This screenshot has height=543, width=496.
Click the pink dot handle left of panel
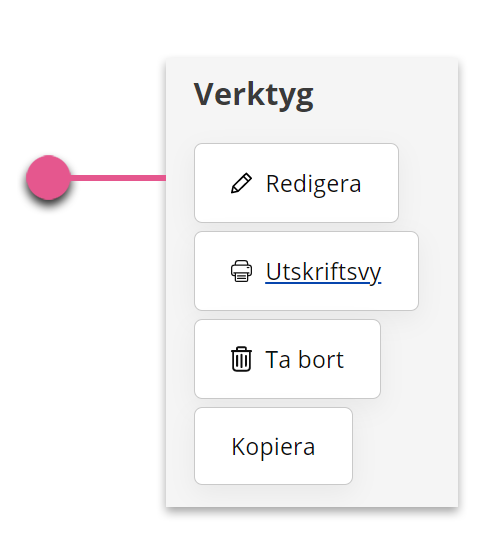click(x=48, y=178)
